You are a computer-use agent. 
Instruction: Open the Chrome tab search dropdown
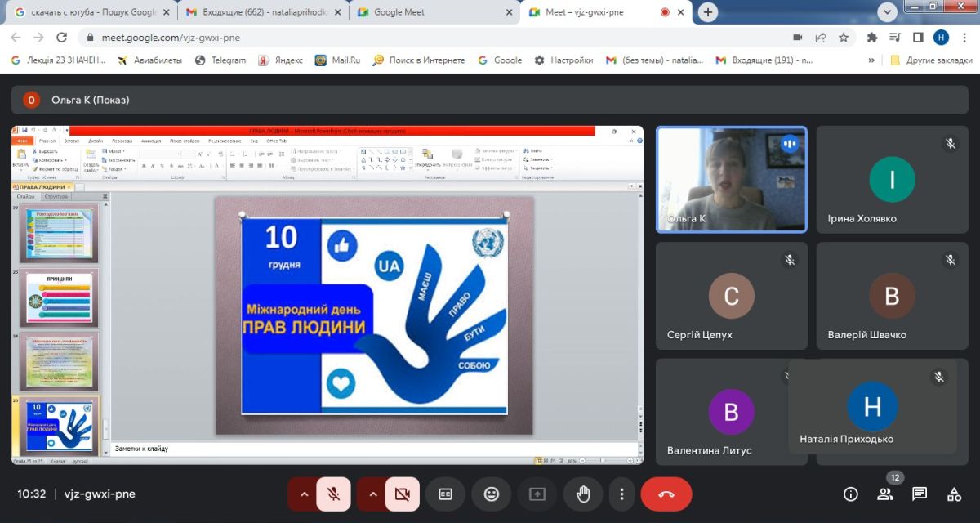click(889, 11)
